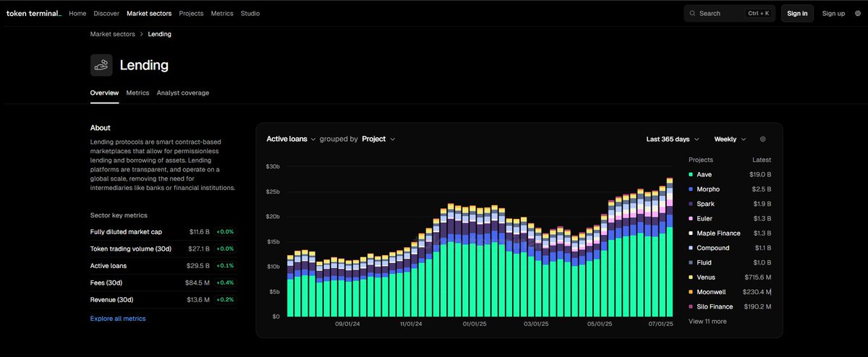The height and width of the screenshot is (357, 868).
Task: Click Market sectors breadcrumb link
Action: point(113,34)
